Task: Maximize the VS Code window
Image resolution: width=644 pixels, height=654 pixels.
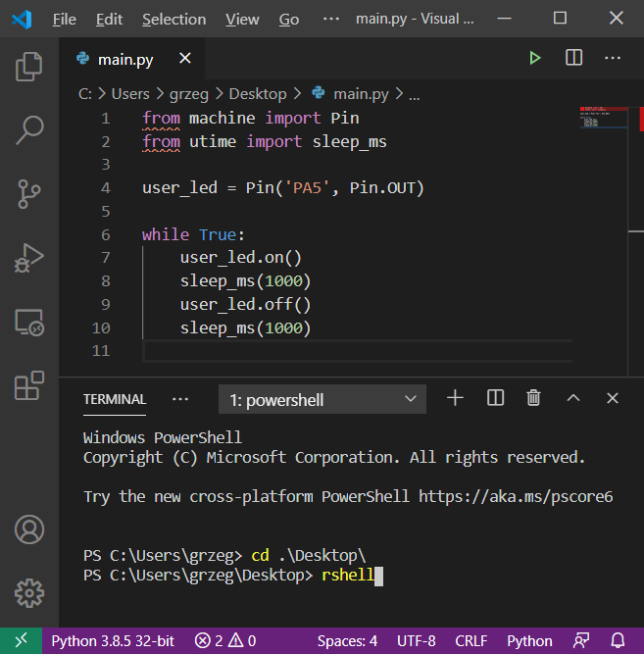Action: click(x=560, y=19)
